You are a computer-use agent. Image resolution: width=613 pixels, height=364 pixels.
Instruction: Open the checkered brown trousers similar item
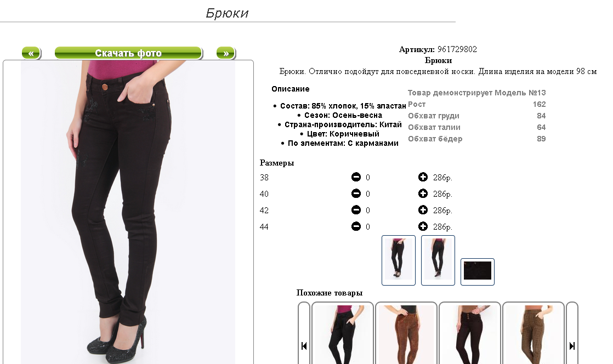tap(533, 334)
